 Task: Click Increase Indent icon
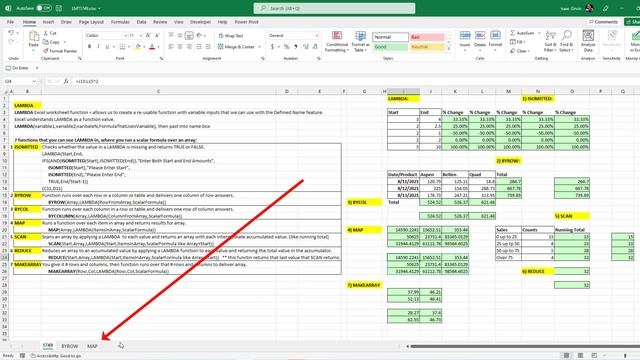click(208, 47)
